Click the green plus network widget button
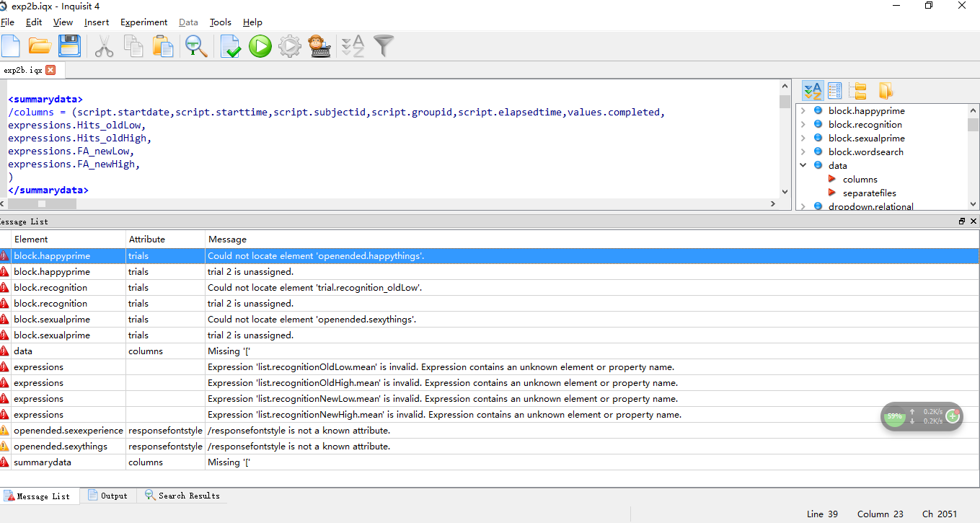Image resolution: width=980 pixels, height=523 pixels. [x=952, y=416]
